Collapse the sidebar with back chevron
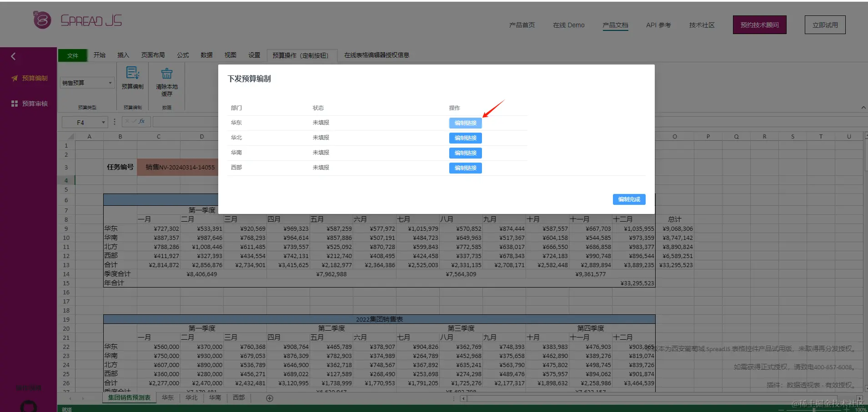The image size is (868, 412). (x=13, y=56)
